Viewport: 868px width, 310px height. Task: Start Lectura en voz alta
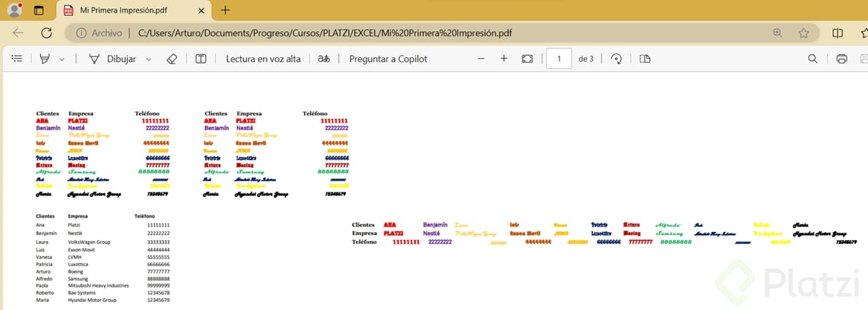pos(263,59)
